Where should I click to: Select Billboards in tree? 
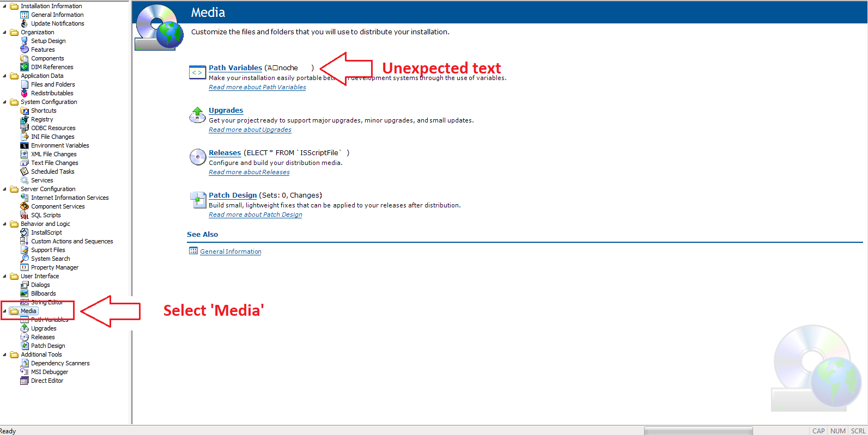coord(44,293)
